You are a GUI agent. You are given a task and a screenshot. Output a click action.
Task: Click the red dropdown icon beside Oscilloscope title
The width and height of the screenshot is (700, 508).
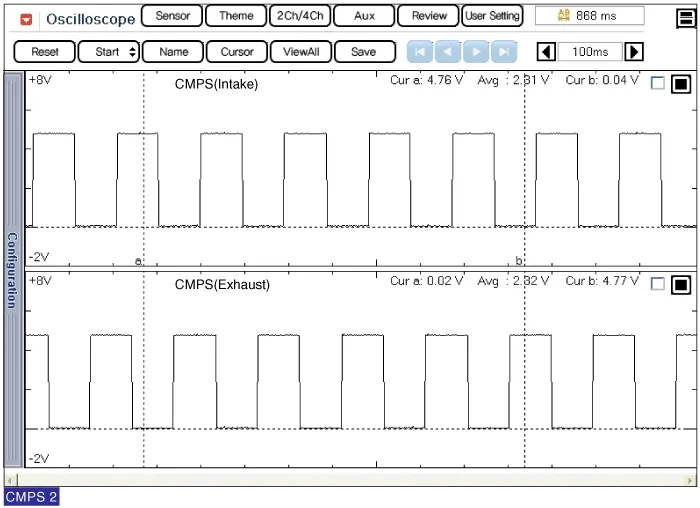[26, 18]
